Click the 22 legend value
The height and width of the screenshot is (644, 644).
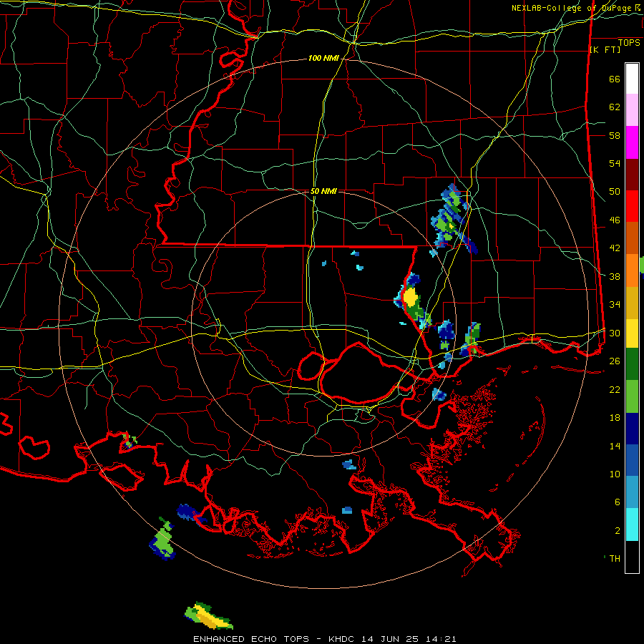615,389
